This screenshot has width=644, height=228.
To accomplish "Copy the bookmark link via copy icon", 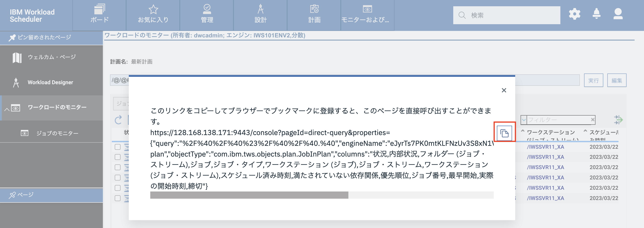I will (x=504, y=133).
